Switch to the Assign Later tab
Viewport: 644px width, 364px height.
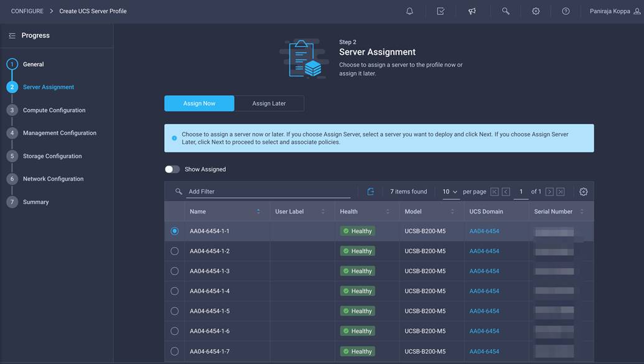point(269,103)
